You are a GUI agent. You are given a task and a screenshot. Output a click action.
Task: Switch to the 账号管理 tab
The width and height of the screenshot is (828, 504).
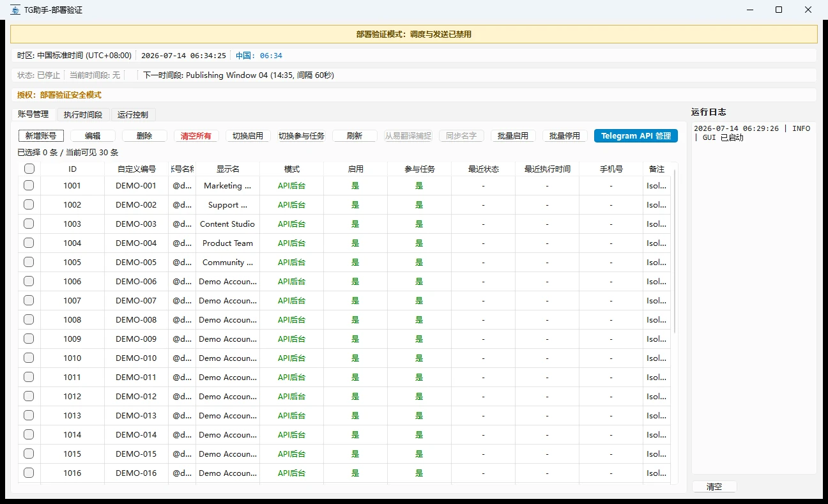[x=33, y=114]
